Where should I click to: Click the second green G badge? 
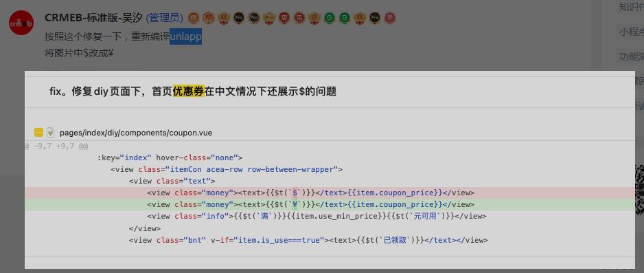(x=345, y=18)
